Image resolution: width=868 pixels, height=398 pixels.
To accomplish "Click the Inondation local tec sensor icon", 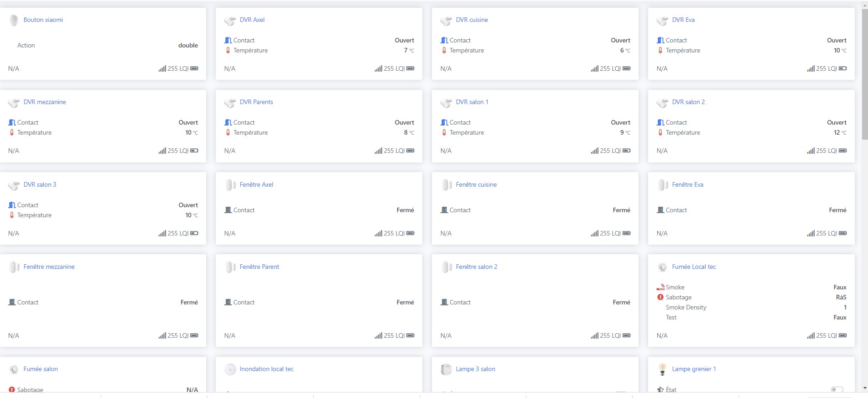I will click(230, 369).
